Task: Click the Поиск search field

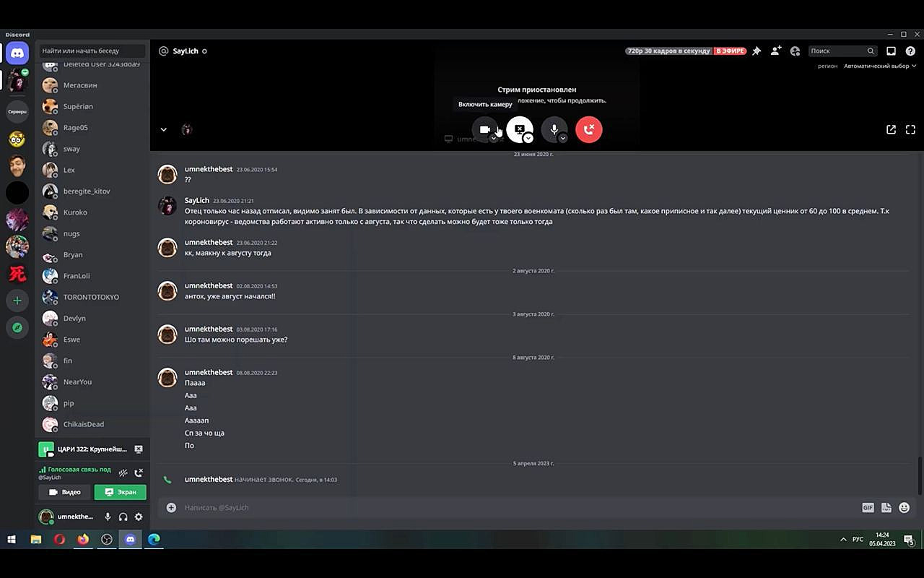Action: coord(842,51)
